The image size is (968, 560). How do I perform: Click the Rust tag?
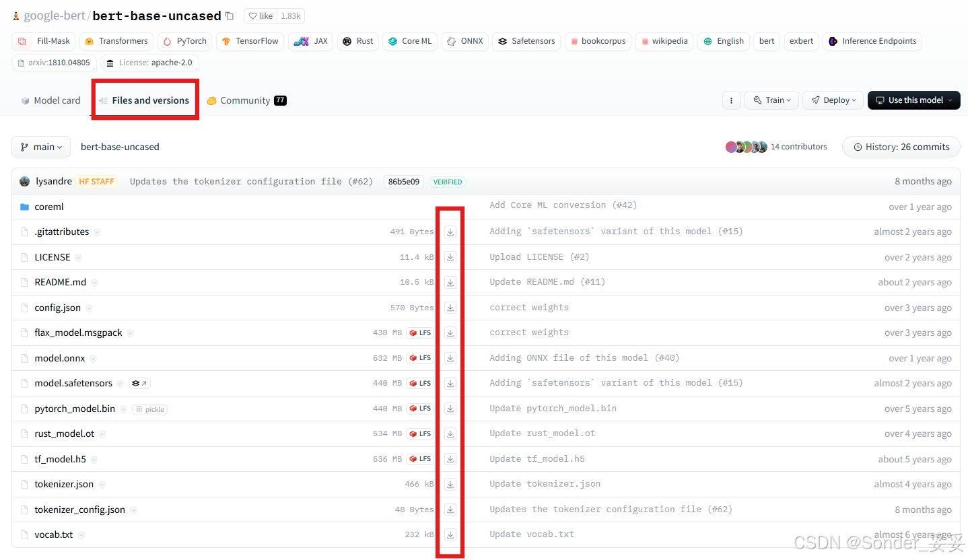pyautogui.click(x=358, y=41)
